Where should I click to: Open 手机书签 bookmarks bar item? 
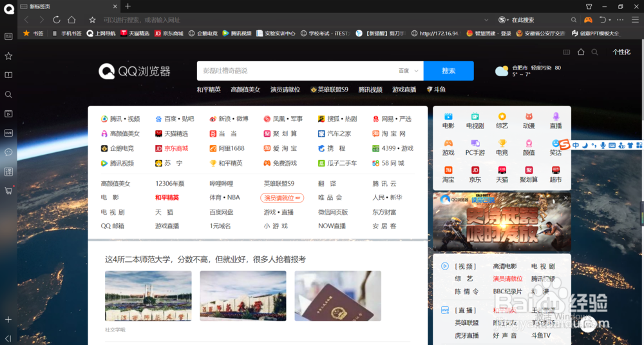click(x=66, y=34)
